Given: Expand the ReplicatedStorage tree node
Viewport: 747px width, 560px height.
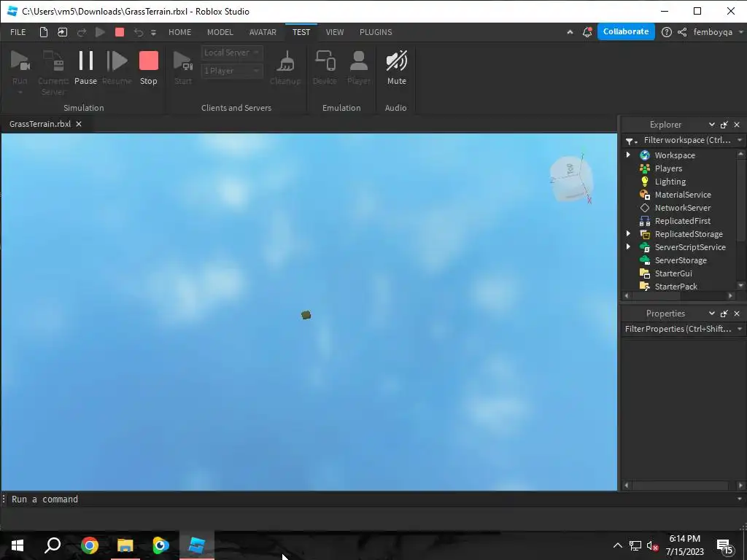Looking at the screenshot, I should (628, 233).
